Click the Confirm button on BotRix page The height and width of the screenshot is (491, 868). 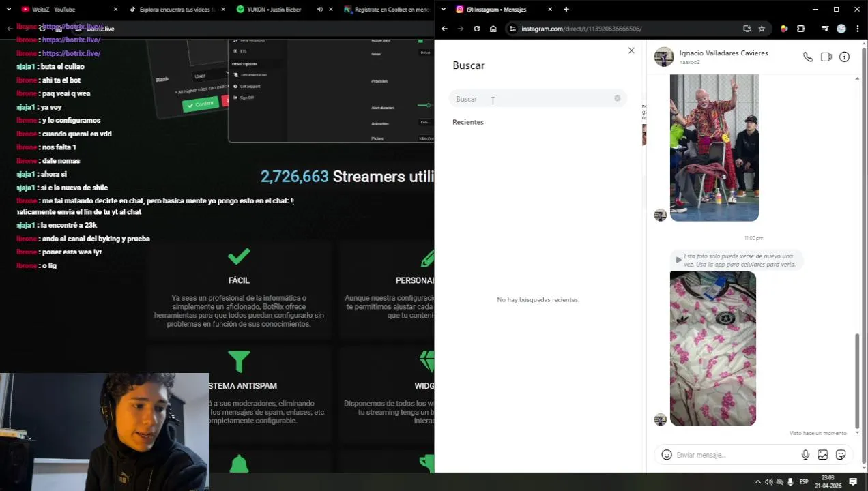pyautogui.click(x=200, y=104)
